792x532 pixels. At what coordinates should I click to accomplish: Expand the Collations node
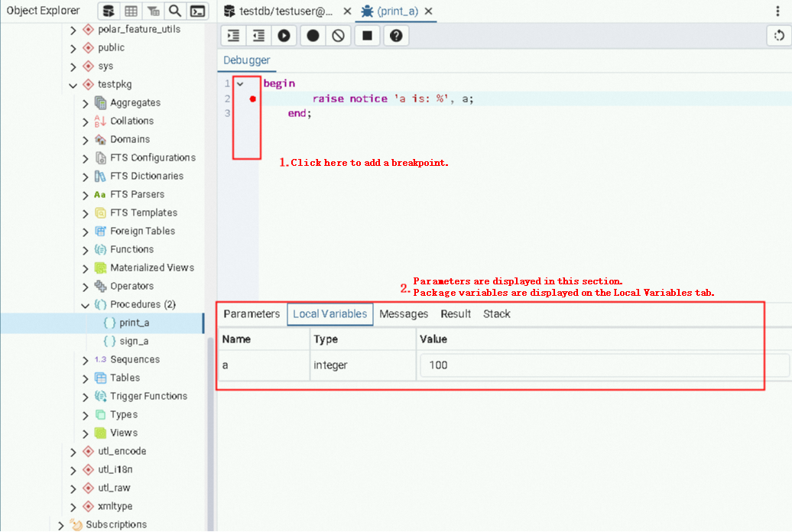[x=85, y=122]
